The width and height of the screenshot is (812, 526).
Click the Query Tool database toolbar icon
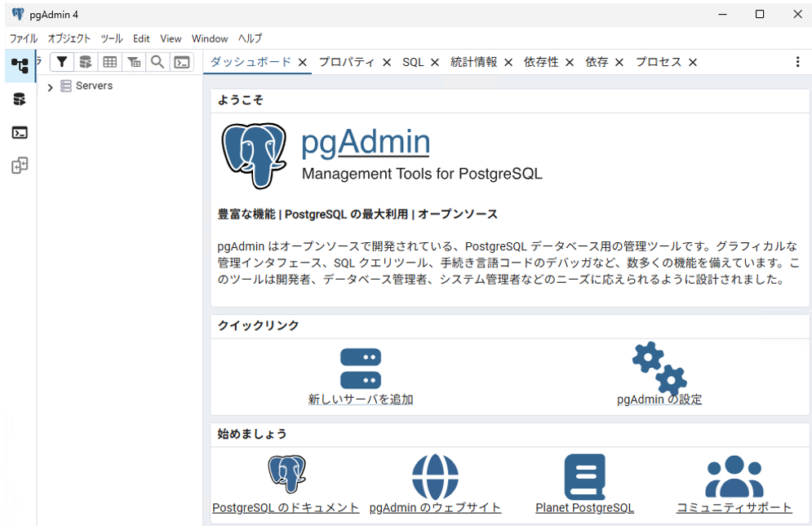(x=86, y=62)
